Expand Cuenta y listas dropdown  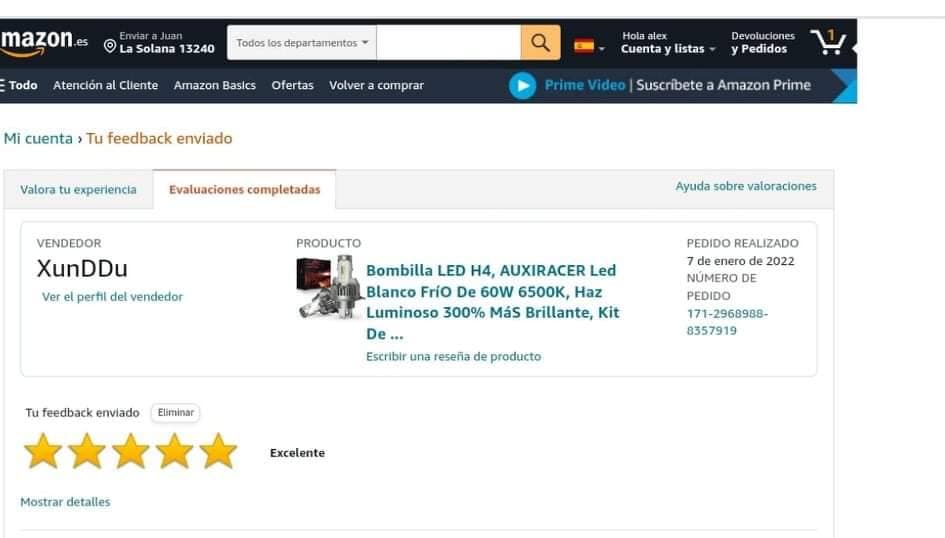tap(668, 49)
